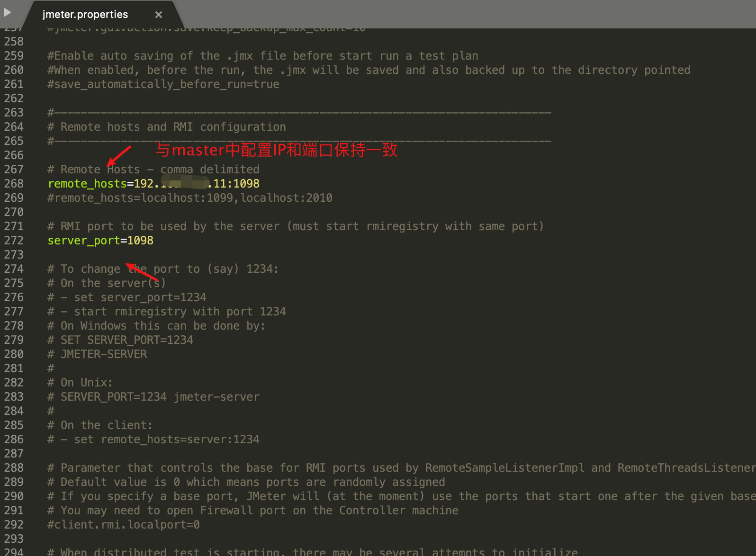Viewport: 756px width, 556px height.
Task: Click '# - set server_port=1234' line
Action: [127, 297]
